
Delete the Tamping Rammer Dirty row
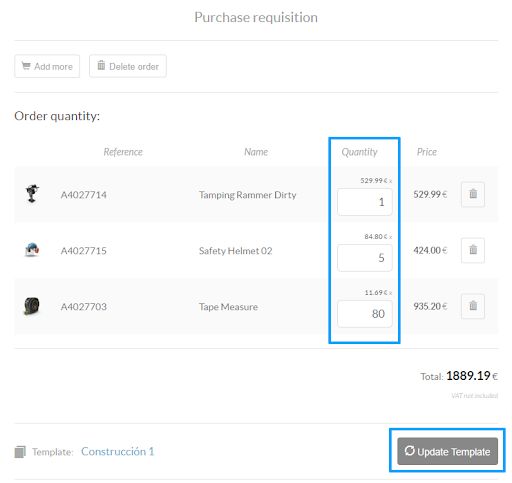pyautogui.click(x=473, y=194)
